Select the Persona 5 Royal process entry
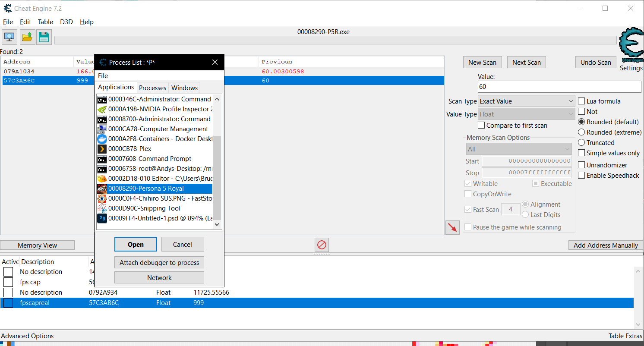This screenshot has height=346, width=644. click(x=155, y=189)
